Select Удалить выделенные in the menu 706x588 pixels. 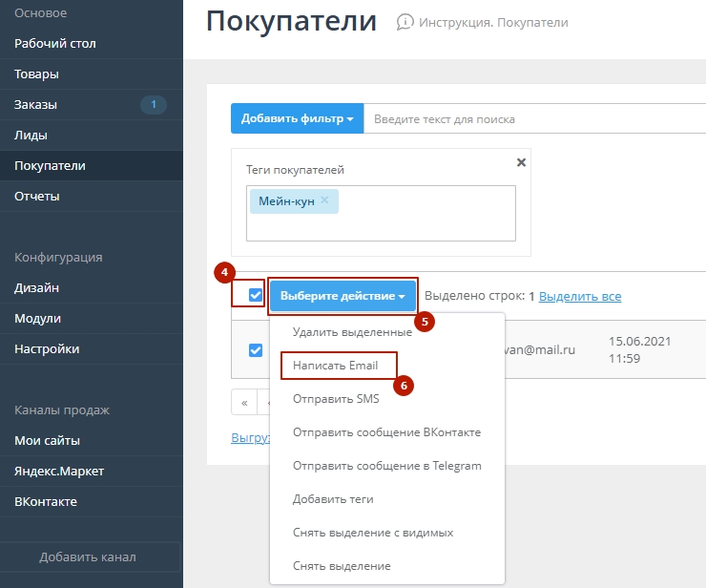[352, 332]
